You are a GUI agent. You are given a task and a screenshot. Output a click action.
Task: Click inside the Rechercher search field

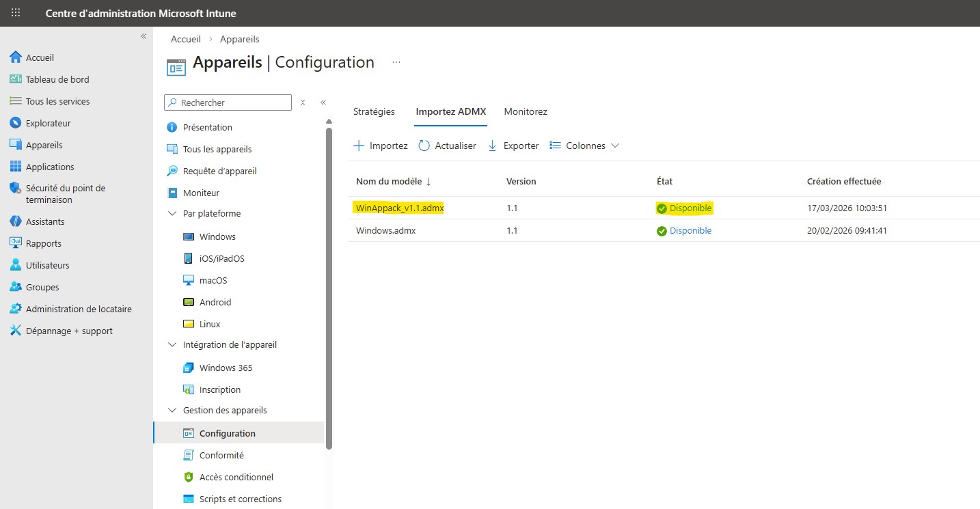[228, 102]
